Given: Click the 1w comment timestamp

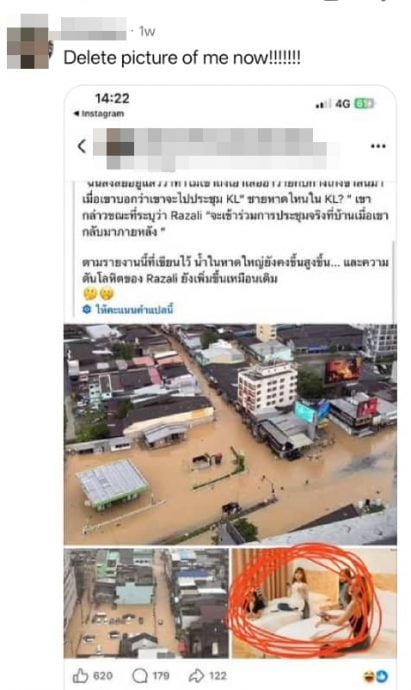Looking at the screenshot, I should point(147,31).
